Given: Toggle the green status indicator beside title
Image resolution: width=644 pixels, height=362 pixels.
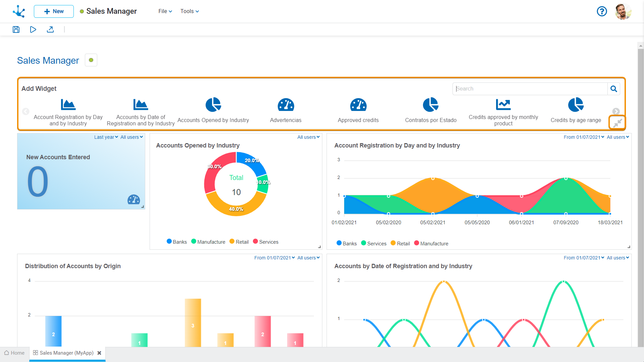Looking at the screenshot, I should pos(91,60).
